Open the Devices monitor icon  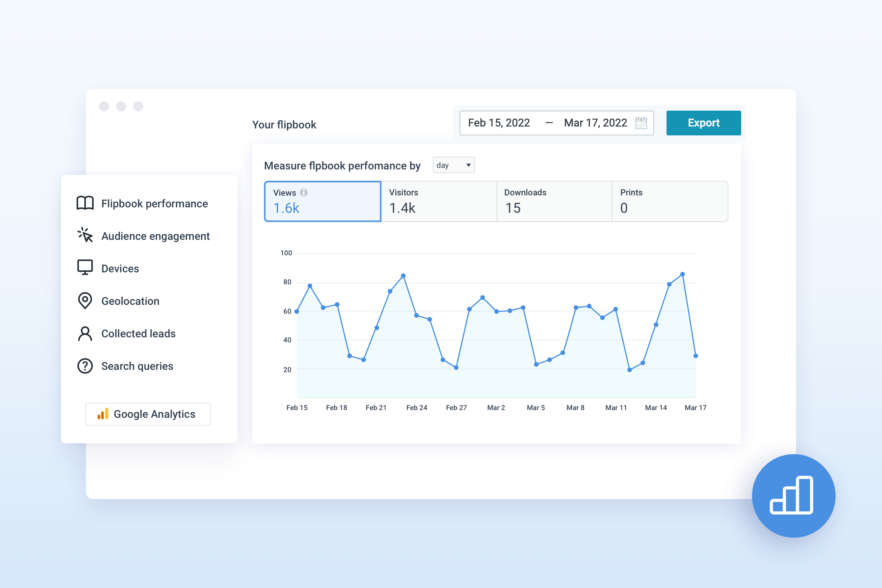coord(85,268)
